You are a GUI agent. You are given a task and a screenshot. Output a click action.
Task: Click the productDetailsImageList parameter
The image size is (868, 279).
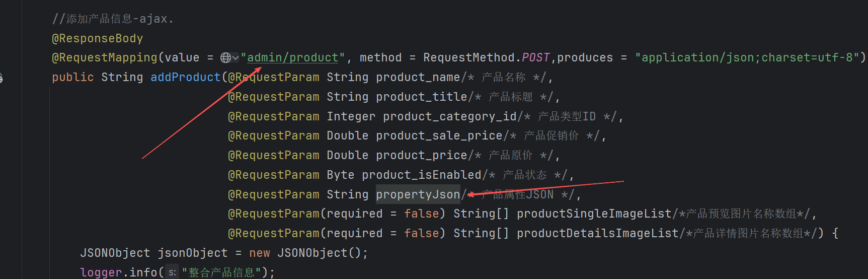pos(597,234)
